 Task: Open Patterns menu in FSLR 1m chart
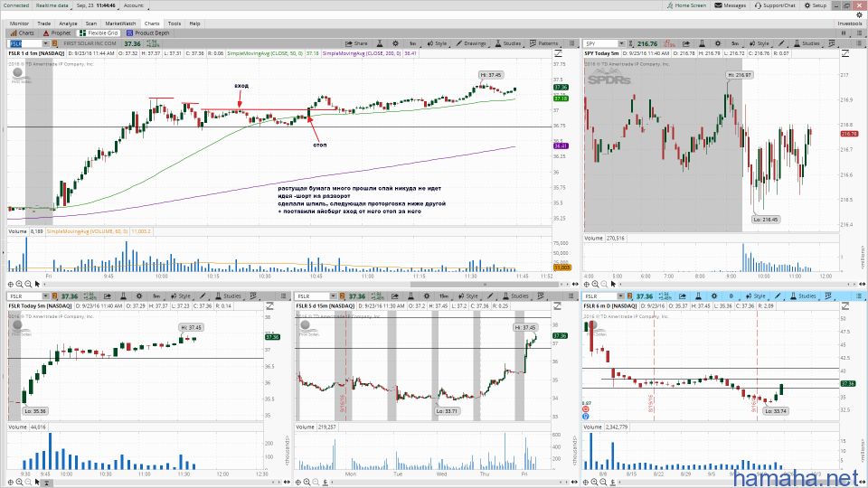544,43
